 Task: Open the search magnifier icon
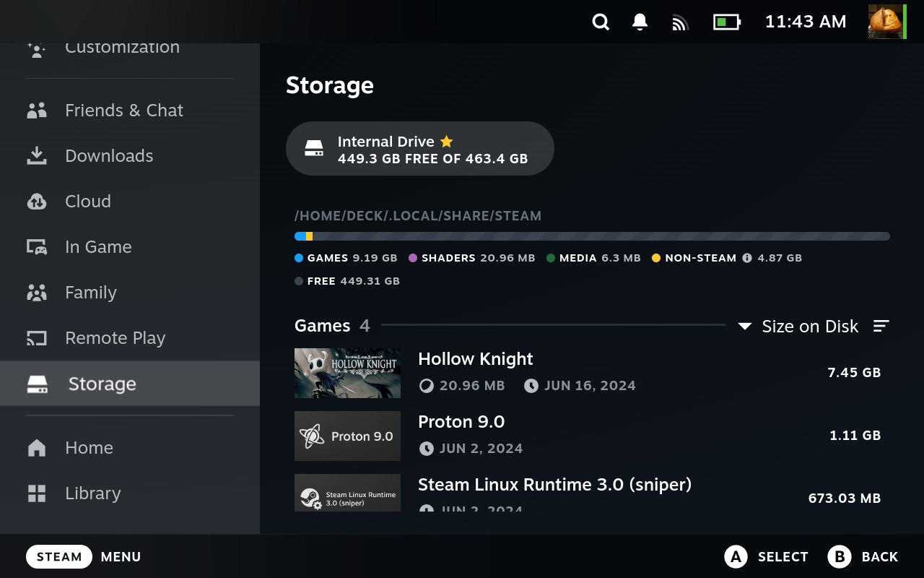(601, 22)
